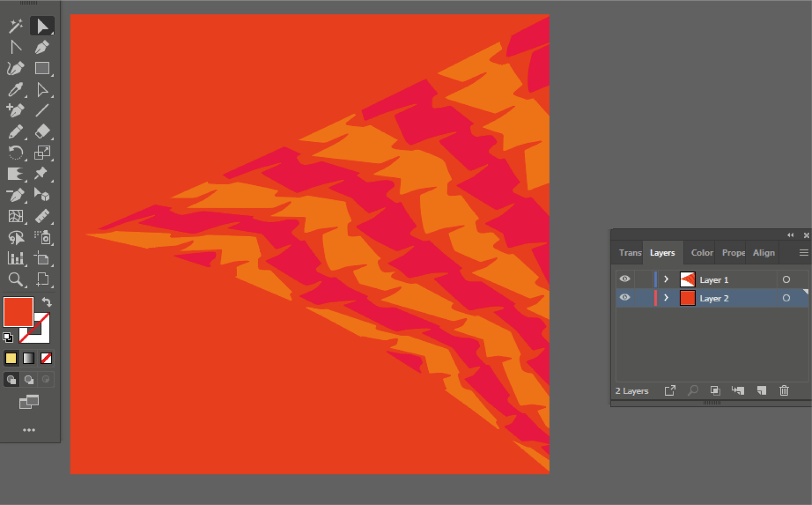This screenshot has width=812, height=505.
Task: Hide Layer 2 visibility eye
Action: pyautogui.click(x=624, y=297)
